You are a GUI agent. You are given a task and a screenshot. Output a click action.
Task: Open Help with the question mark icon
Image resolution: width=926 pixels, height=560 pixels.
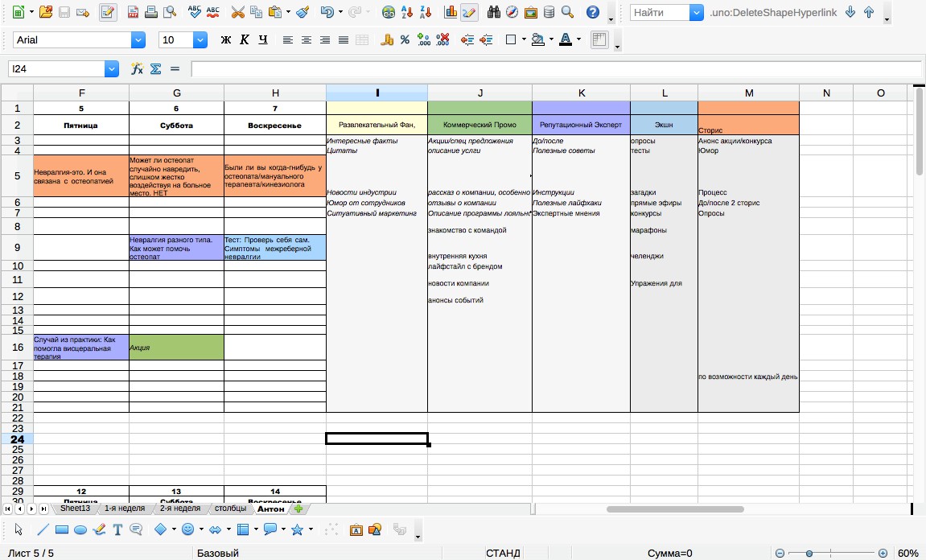coord(593,12)
